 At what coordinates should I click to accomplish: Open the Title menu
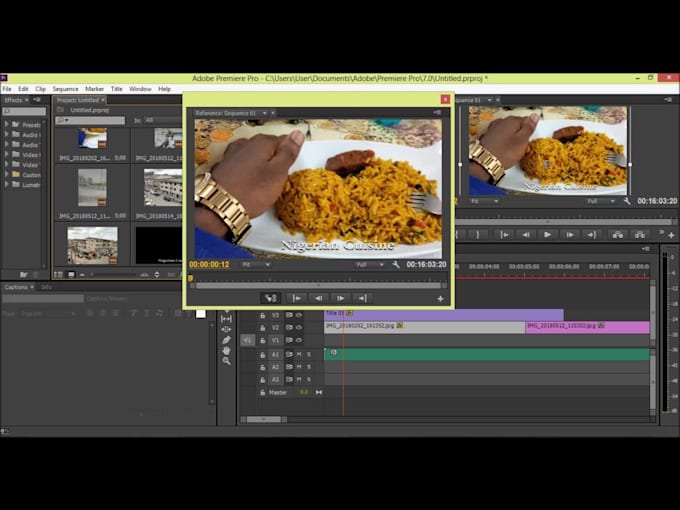coord(117,89)
